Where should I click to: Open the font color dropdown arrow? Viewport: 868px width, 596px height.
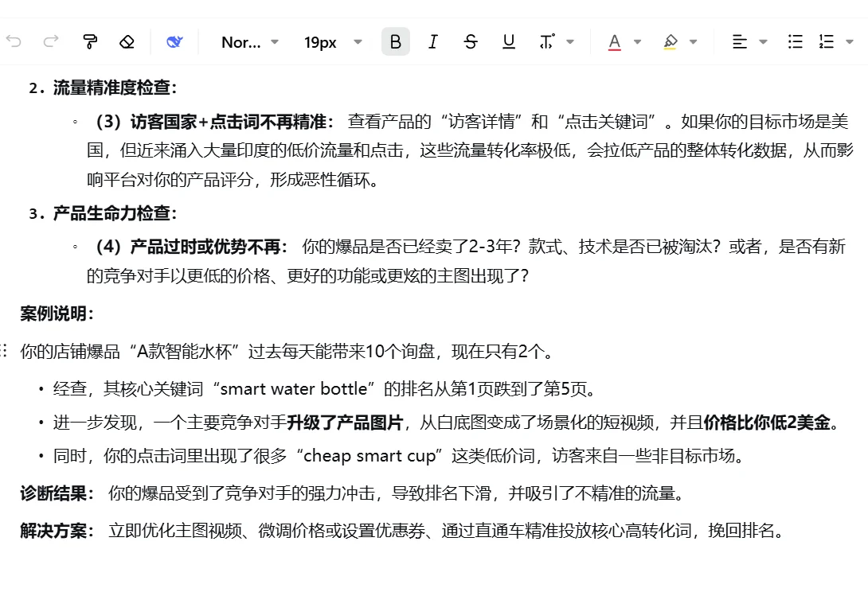(637, 41)
